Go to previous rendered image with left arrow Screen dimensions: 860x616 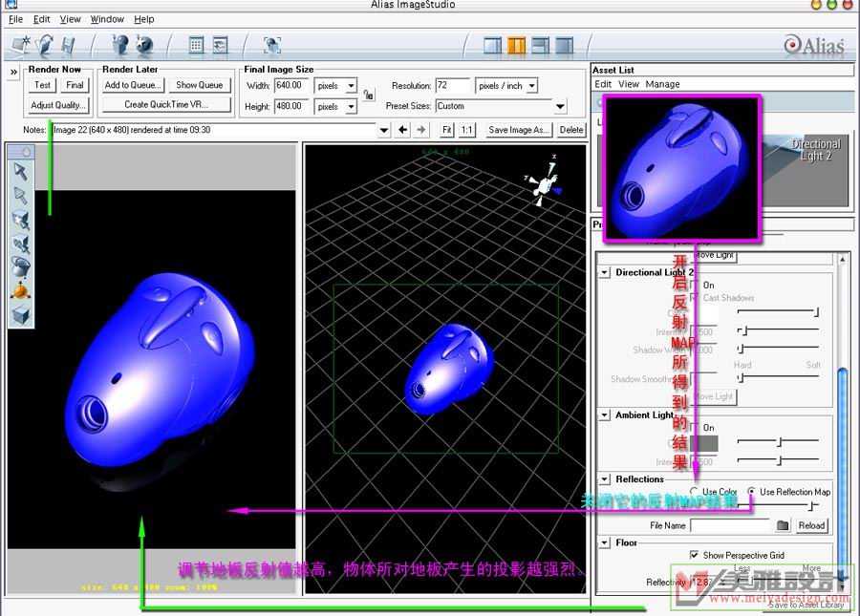[403, 130]
